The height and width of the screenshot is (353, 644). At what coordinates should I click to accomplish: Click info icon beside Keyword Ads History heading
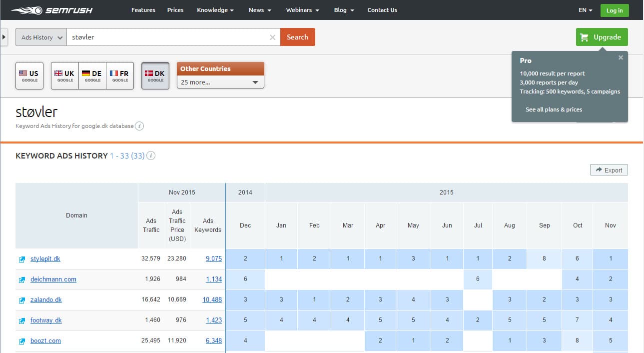point(151,155)
